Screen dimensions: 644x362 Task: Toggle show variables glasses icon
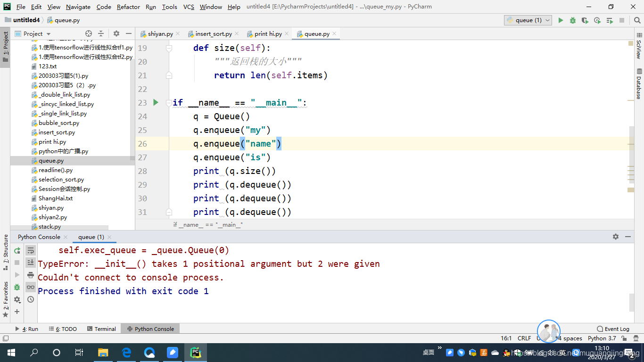coord(31,287)
